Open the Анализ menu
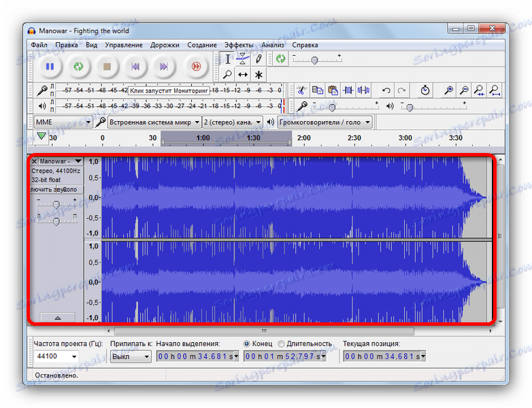This screenshot has width=532, height=408. click(273, 45)
